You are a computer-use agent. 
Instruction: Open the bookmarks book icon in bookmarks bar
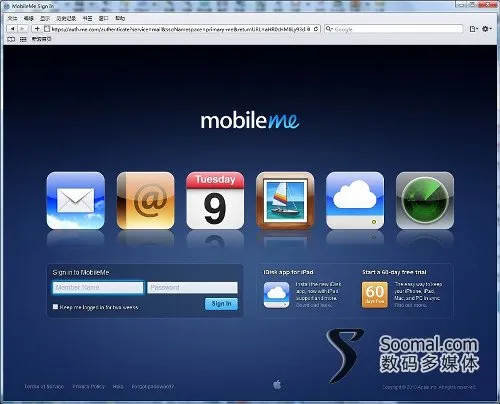(11, 39)
